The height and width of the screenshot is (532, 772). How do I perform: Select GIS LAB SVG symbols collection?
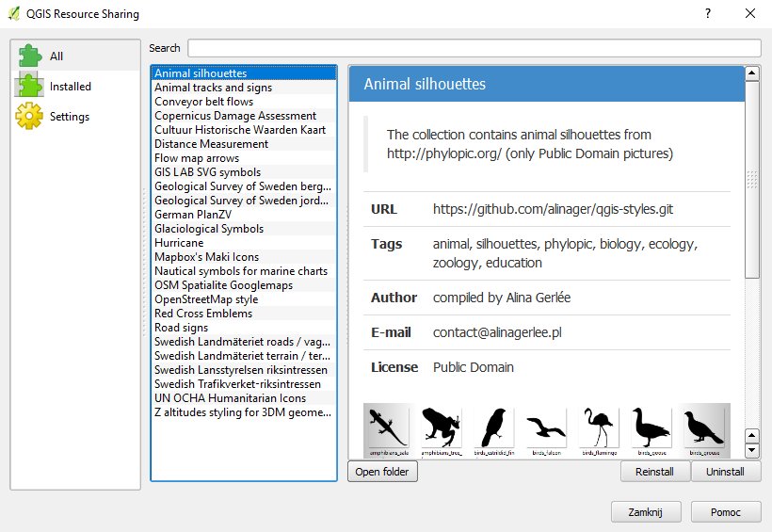click(244, 172)
